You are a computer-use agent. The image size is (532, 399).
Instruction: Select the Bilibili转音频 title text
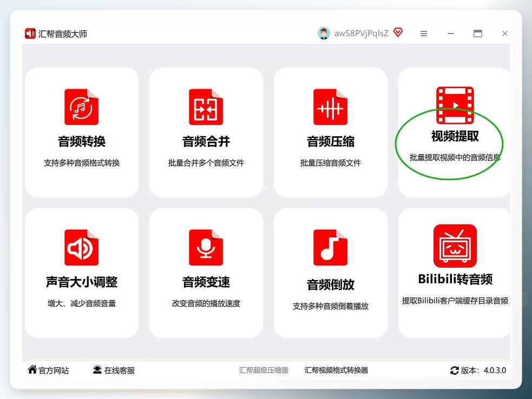[x=455, y=279]
